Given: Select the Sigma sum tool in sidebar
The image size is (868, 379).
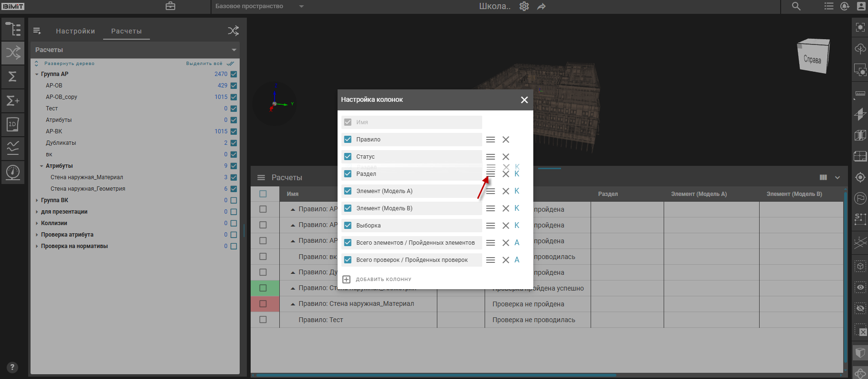Looking at the screenshot, I should [x=13, y=76].
